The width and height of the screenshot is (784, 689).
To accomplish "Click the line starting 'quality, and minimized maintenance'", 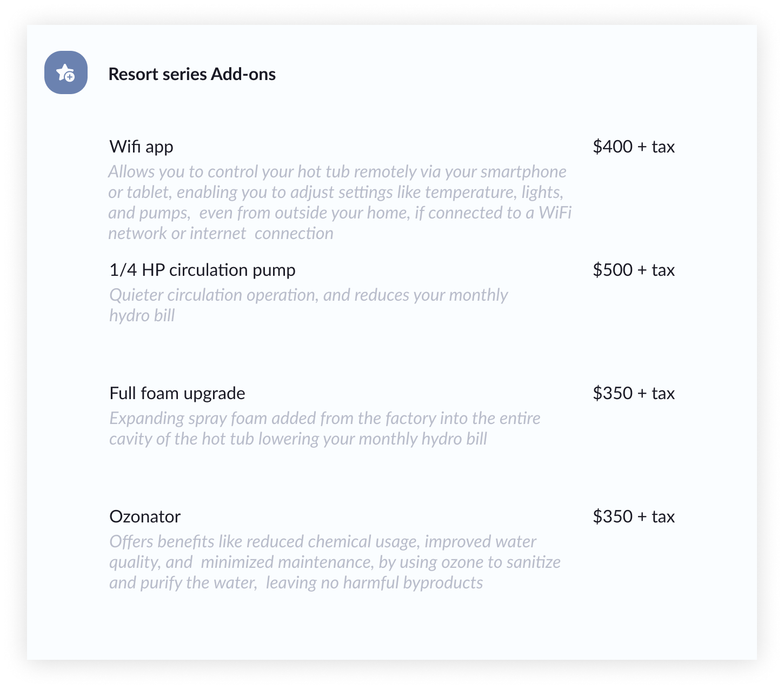I will coord(335,562).
